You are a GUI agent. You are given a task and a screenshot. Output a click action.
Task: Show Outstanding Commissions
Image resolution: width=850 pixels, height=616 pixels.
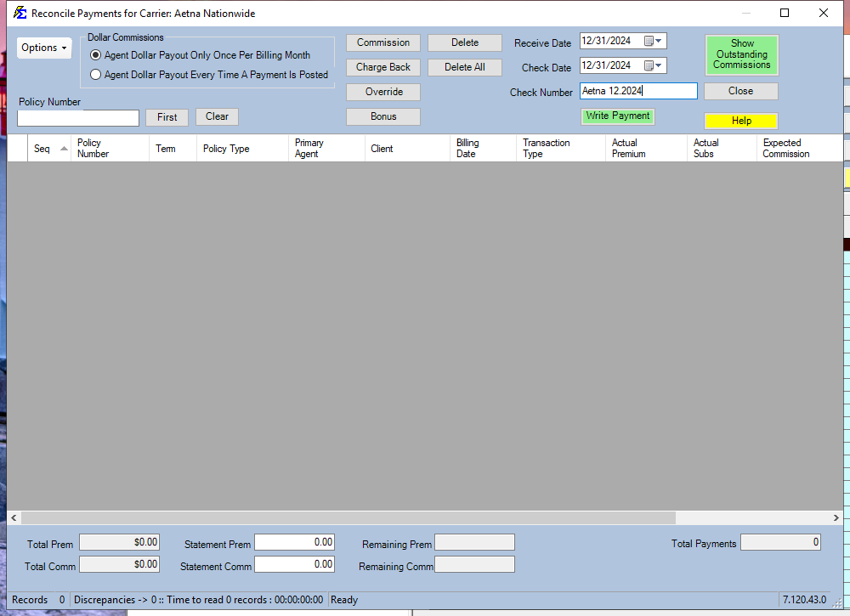pyautogui.click(x=741, y=54)
